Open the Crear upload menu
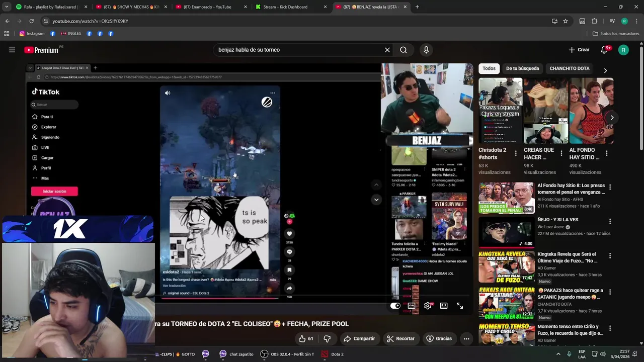The width and height of the screenshot is (644, 362). pos(579,50)
